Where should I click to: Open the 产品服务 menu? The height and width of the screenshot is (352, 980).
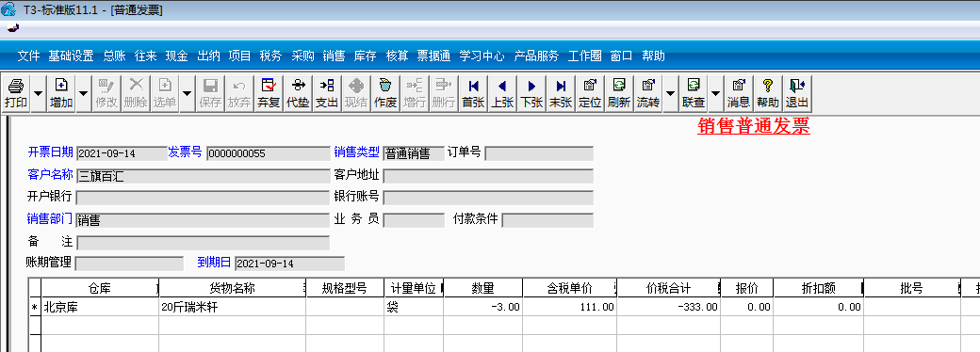coord(536,56)
